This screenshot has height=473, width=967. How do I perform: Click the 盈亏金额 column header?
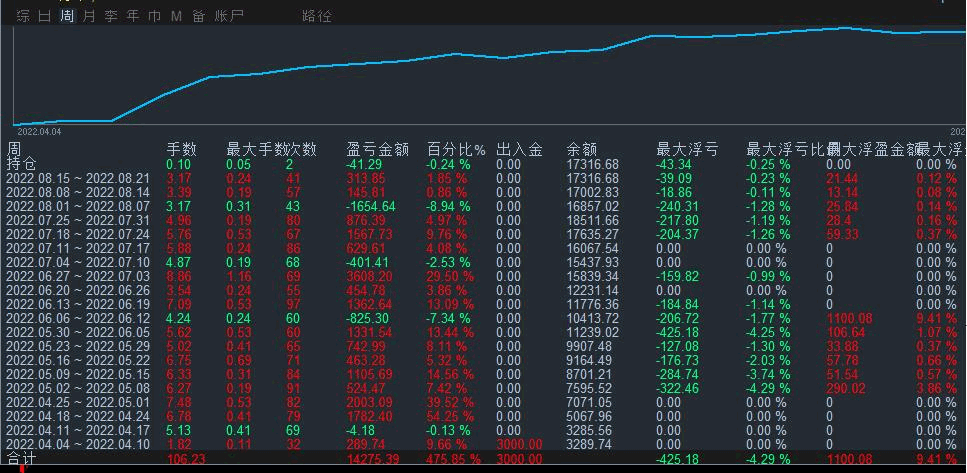click(377, 150)
